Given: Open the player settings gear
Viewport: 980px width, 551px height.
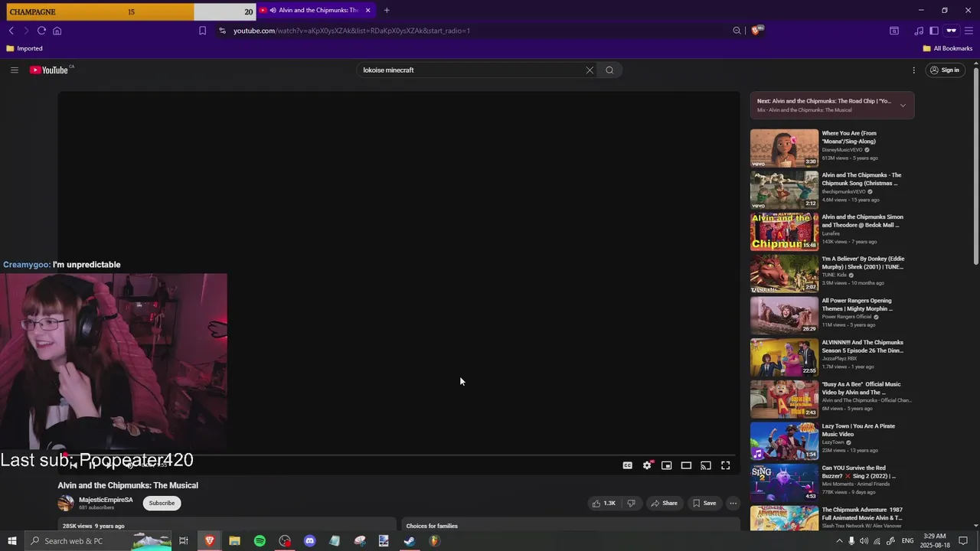Looking at the screenshot, I should tap(648, 465).
